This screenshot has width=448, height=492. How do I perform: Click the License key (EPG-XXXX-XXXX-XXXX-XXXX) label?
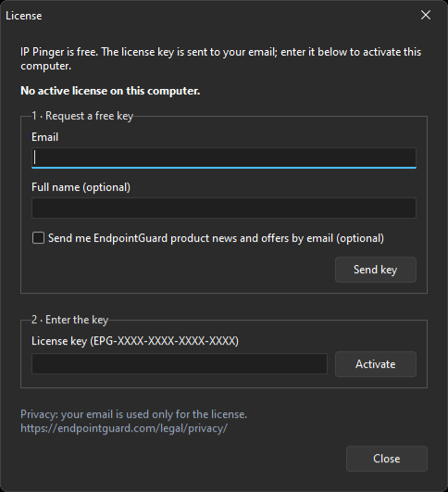pos(135,341)
